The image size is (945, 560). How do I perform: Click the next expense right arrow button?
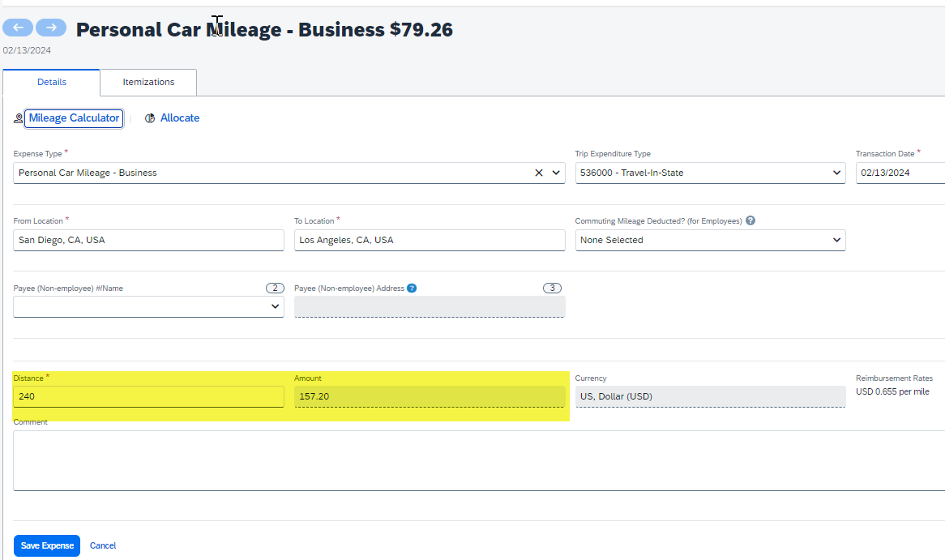click(x=51, y=28)
